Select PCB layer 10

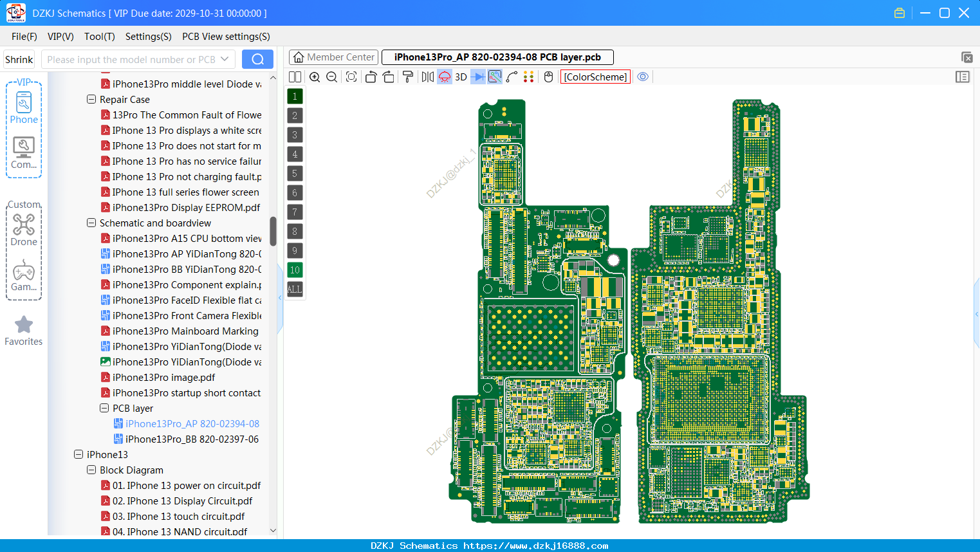tap(295, 270)
